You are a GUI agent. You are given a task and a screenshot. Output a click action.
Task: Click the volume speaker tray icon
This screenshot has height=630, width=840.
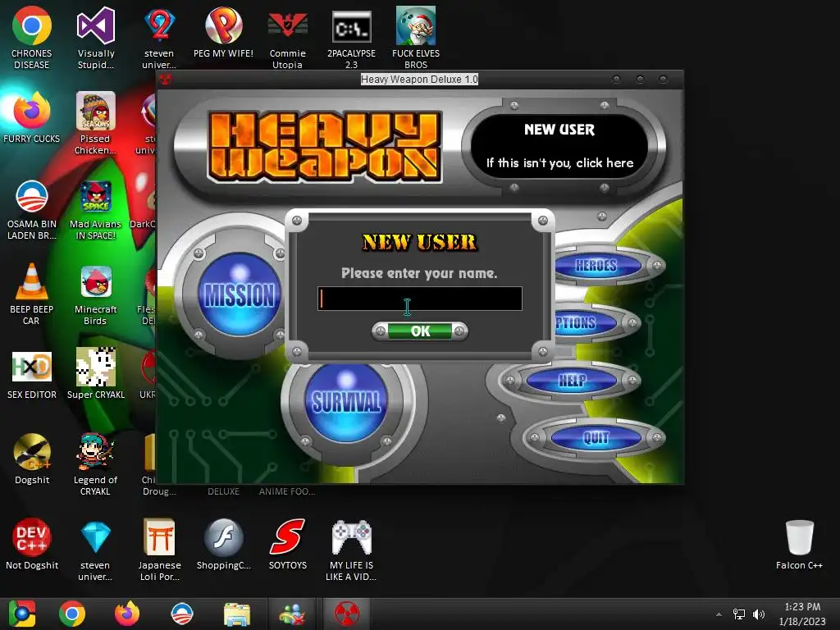pos(759,614)
